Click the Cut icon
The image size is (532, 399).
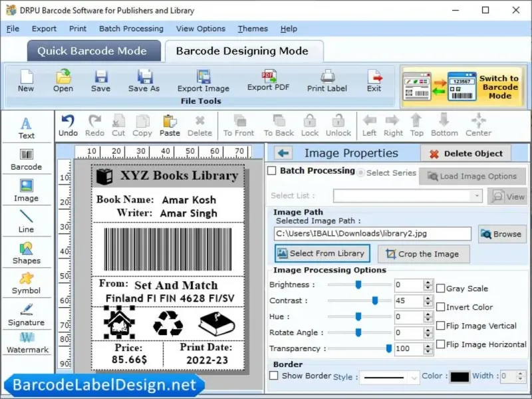[x=118, y=126]
